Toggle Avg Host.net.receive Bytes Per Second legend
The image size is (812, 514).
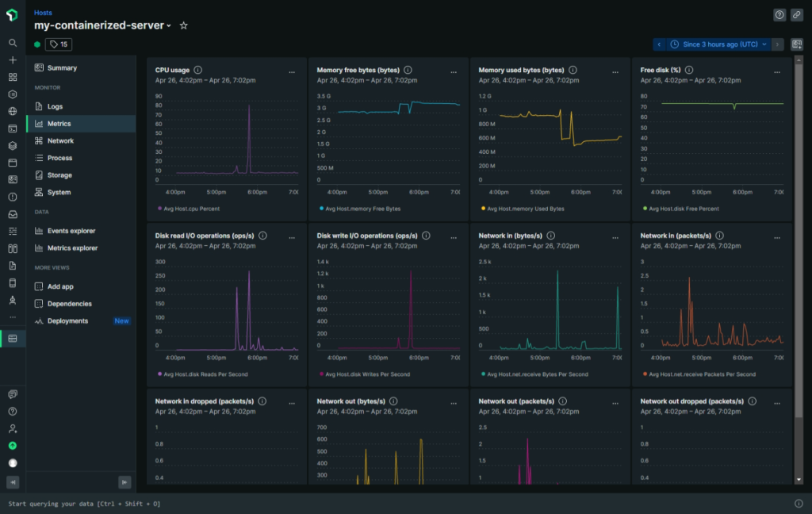point(534,374)
